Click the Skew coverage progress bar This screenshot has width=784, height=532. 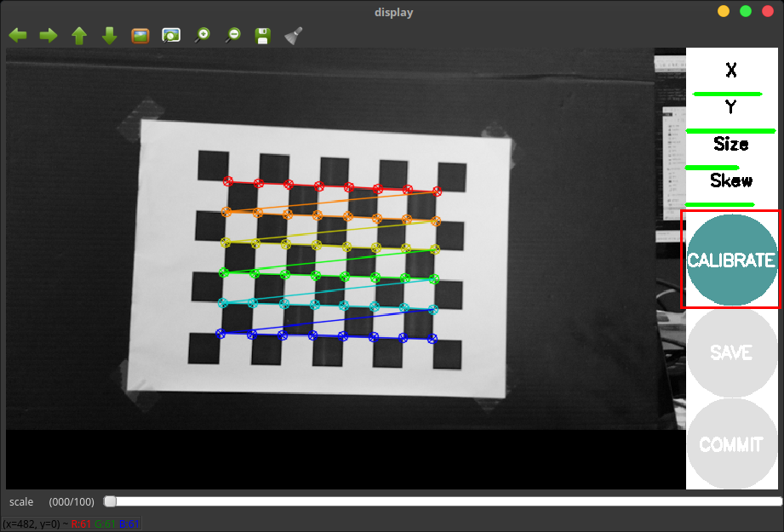[720, 204]
